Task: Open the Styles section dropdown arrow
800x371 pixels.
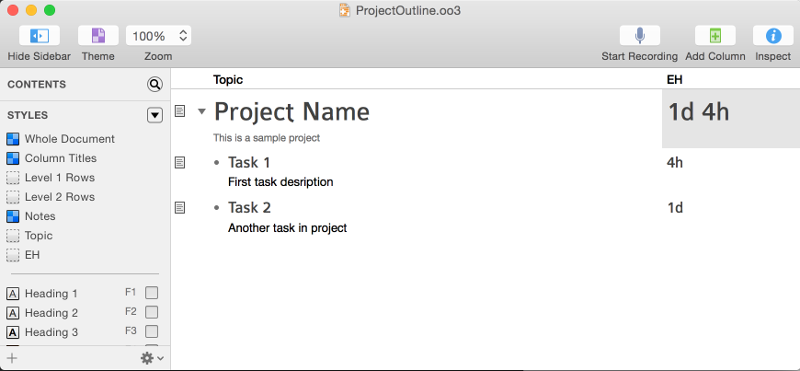Action: click(x=155, y=115)
